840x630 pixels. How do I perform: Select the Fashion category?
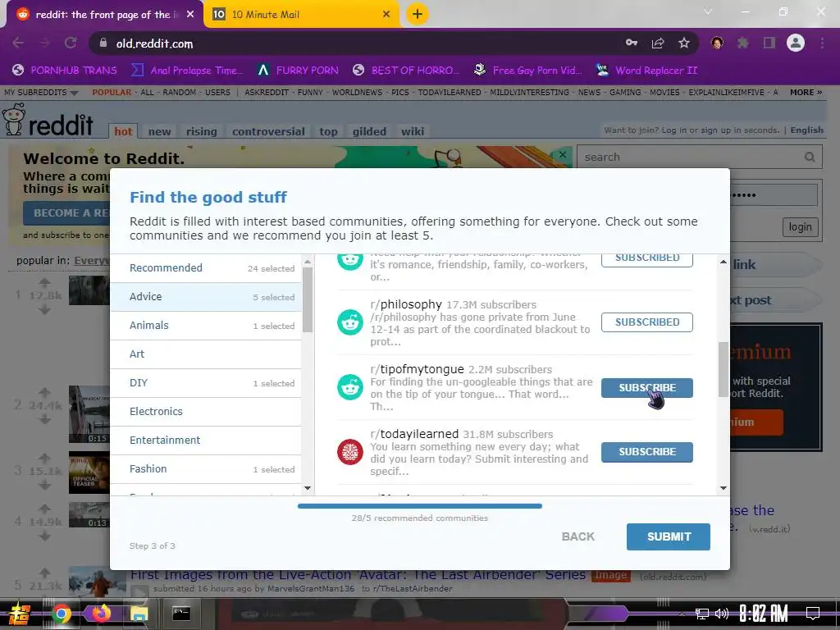(206, 469)
